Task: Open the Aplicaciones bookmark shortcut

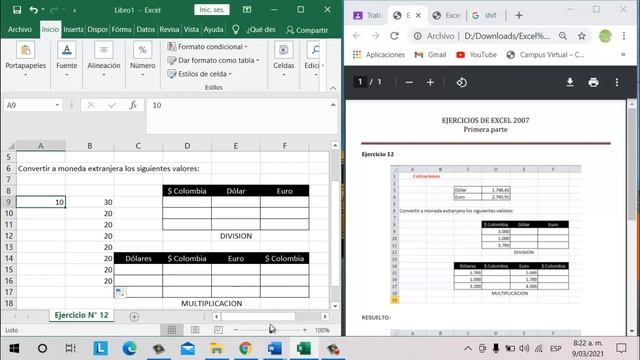Action: tap(378, 55)
